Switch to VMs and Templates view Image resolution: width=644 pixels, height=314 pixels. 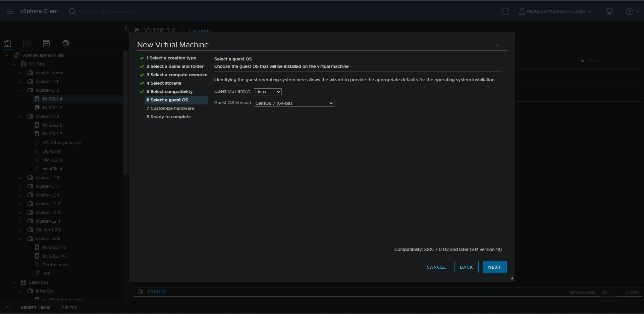coord(27,43)
